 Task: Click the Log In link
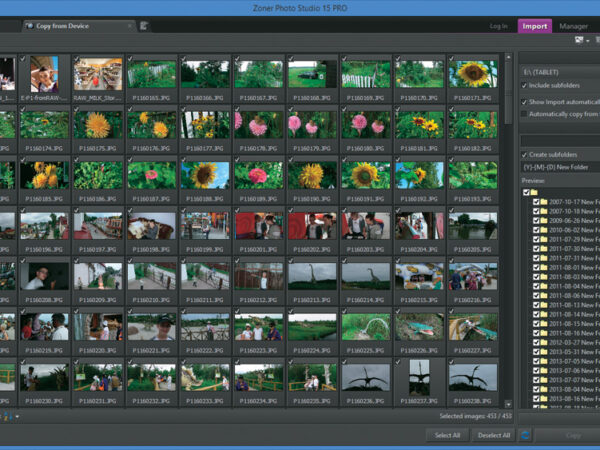(x=498, y=26)
